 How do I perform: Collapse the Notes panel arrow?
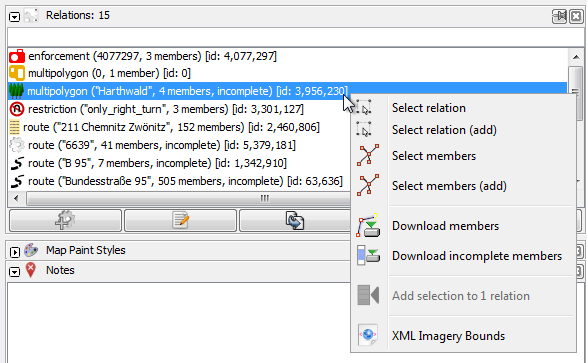click(14, 272)
